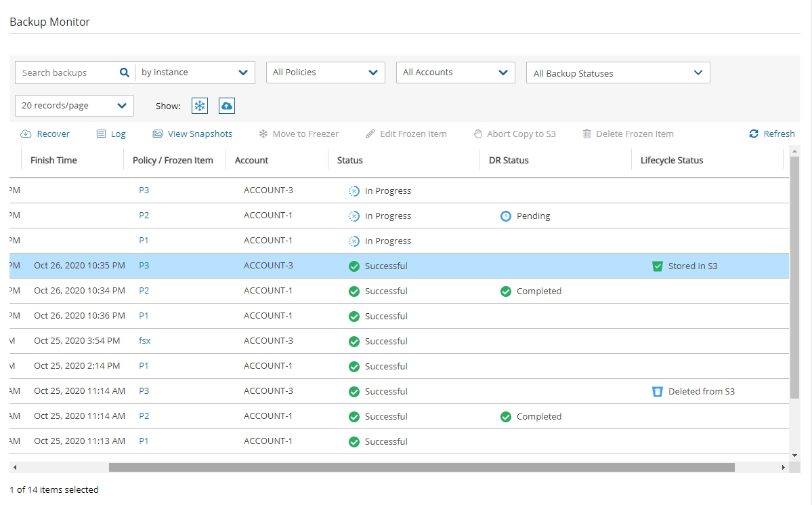This screenshot has width=812, height=505.
Task: Click the search magnifier icon
Action: (124, 73)
